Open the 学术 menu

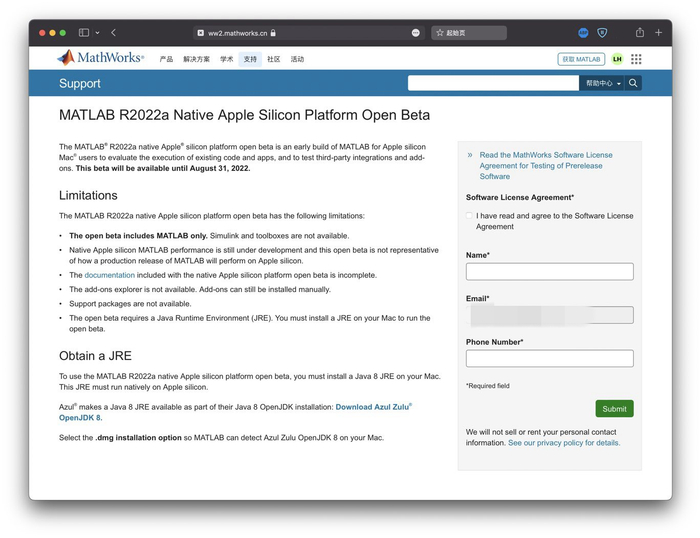point(227,59)
